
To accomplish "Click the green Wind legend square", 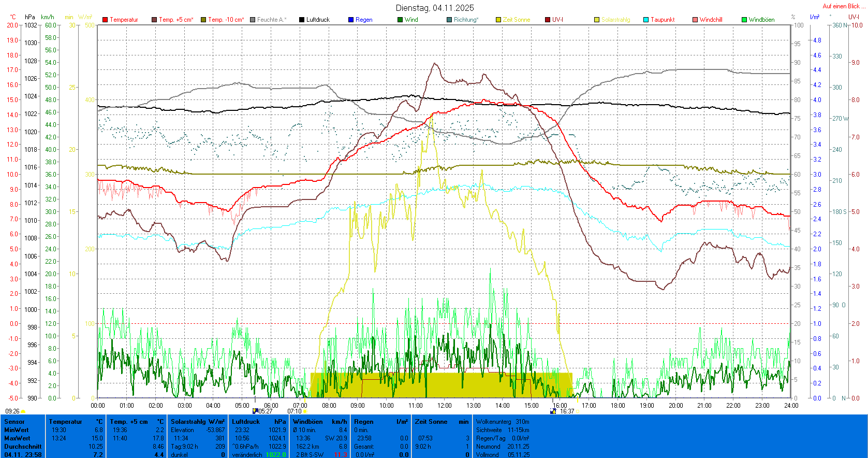I will 400,20.
